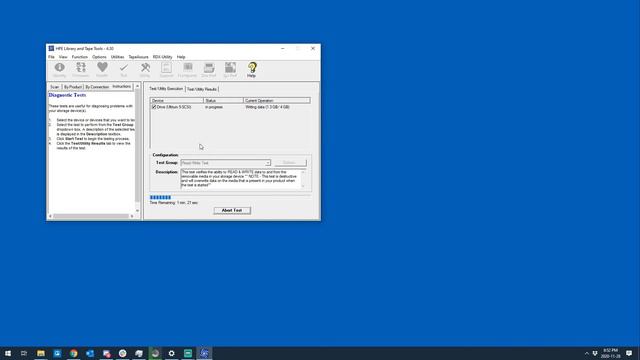Open the Settings gear taskbar icon
Image resolution: width=640 pixels, height=360 pixels.
pyautogui.click(x=171, y=353)
